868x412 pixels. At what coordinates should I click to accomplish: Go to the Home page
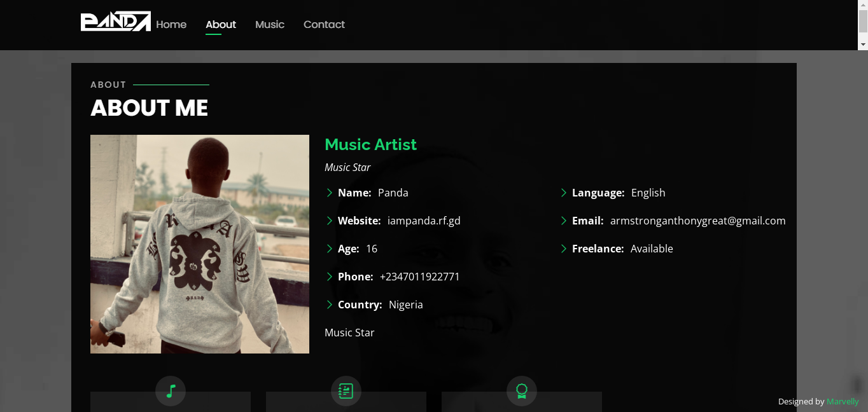tap(171, 25)
